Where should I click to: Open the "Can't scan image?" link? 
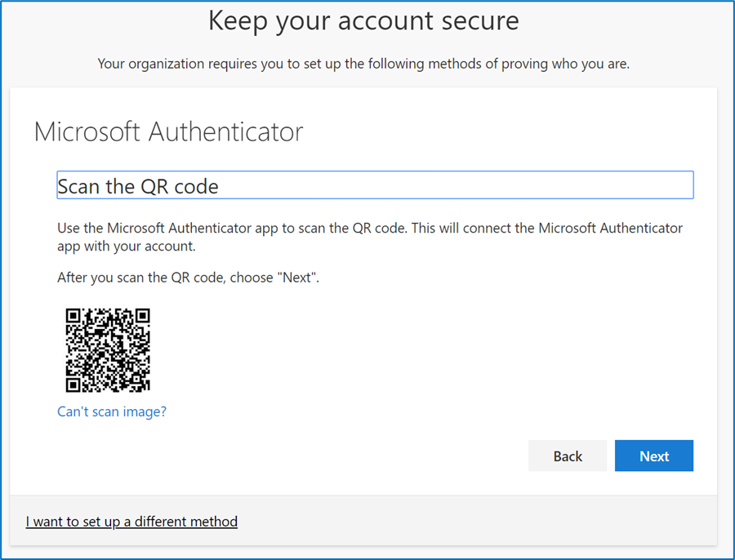click(x=112, y=411)
